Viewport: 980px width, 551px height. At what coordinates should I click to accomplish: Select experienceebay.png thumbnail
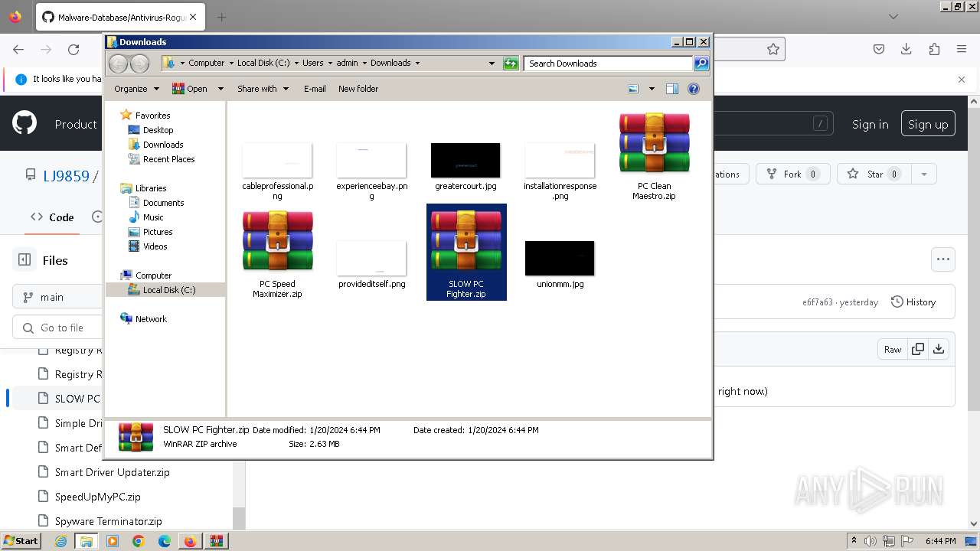click(x=371, y=160)
